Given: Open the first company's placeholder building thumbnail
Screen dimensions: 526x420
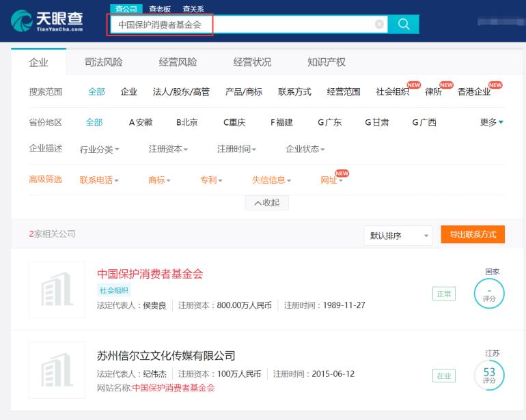Looking at the screenshot, I should (x=57, y=289).
